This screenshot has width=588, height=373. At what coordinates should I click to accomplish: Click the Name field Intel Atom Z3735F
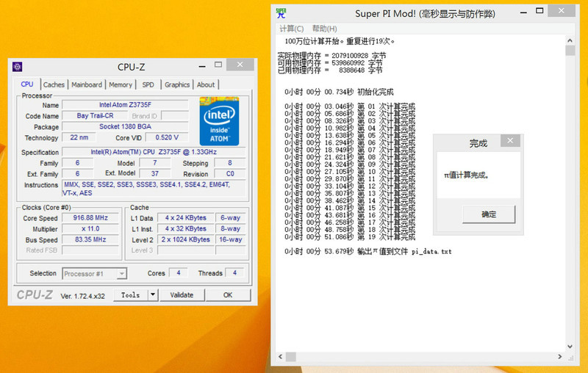125,105
